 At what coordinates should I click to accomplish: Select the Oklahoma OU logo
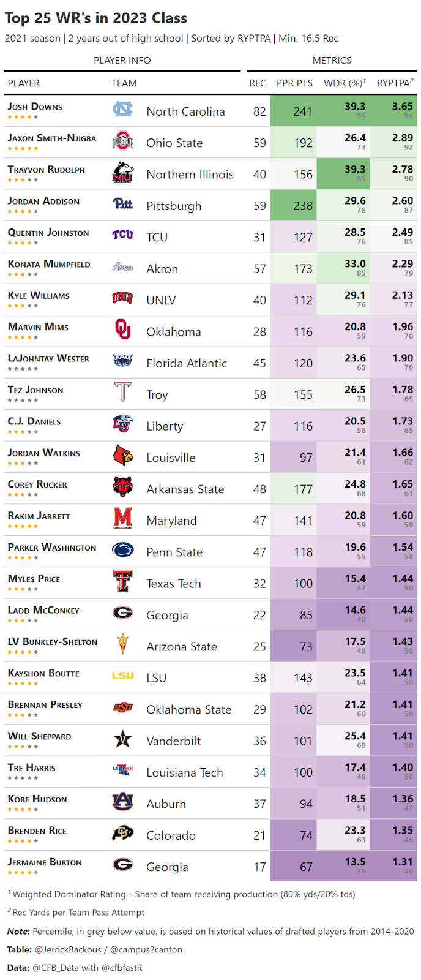click(122, 331)
